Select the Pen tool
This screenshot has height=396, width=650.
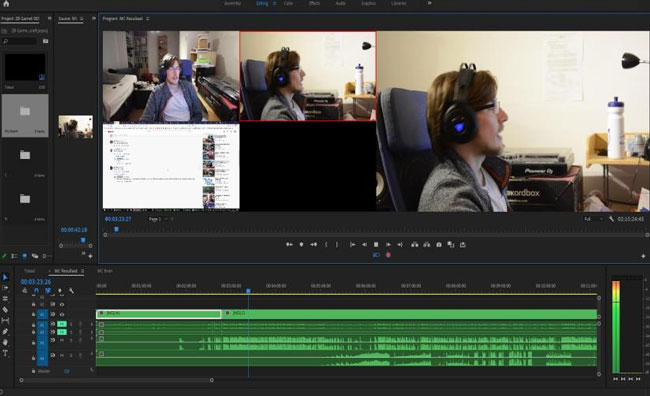click(x=5, y=331)
